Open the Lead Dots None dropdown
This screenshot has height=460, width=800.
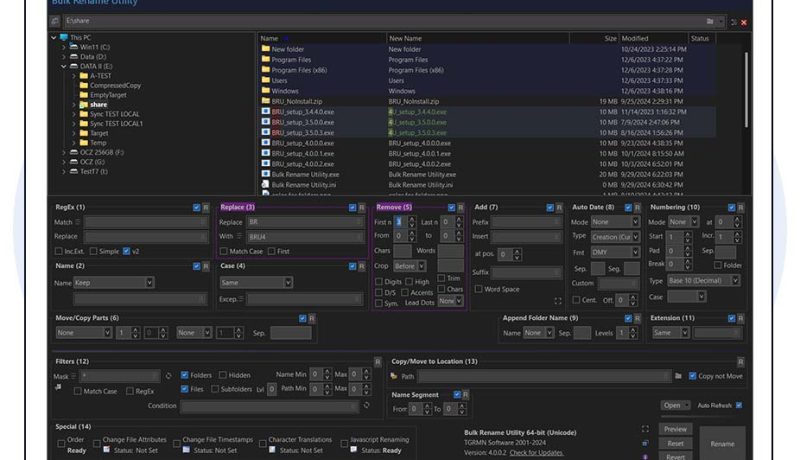click(x=451, y=301)
